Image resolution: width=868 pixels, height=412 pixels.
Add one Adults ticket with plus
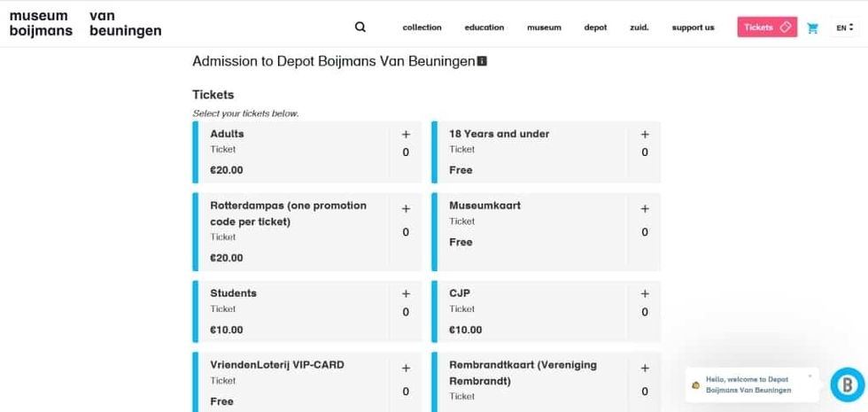coord(406,134)
